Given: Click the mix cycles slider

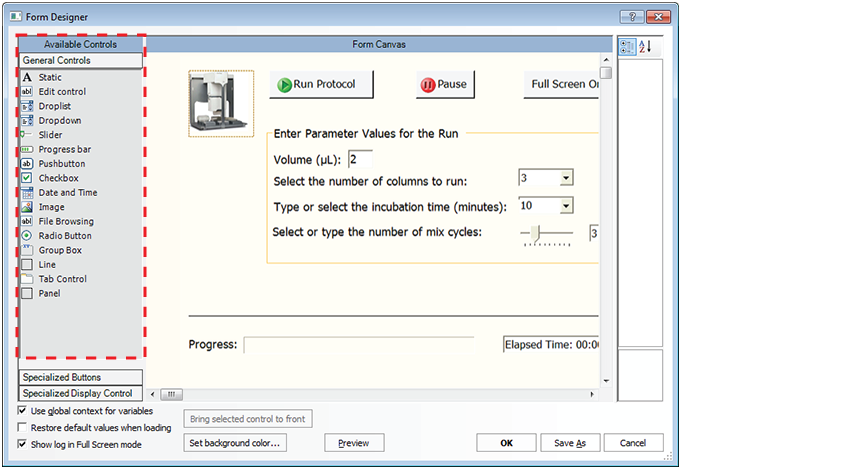Looking at the screenshot, I should pyautogui.click(x=546, y=234).
